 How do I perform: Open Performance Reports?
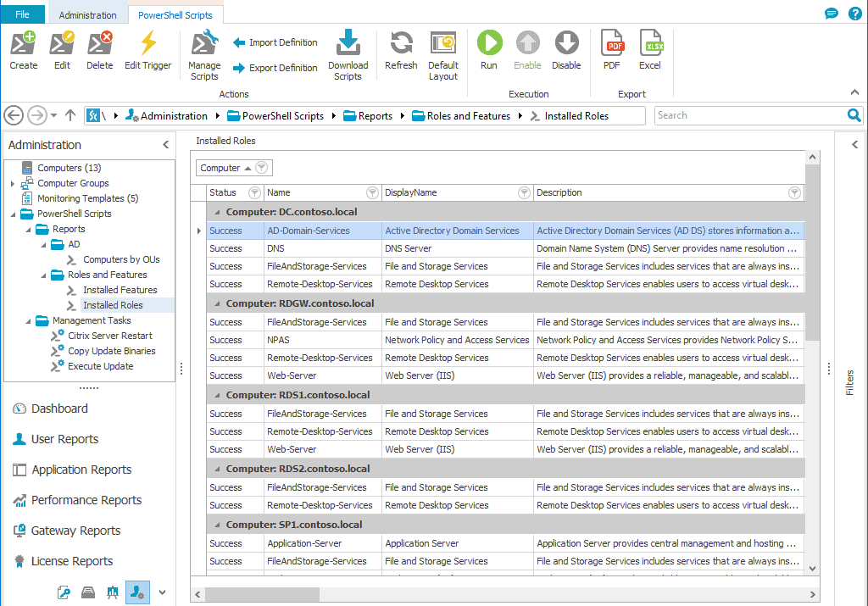point(86,500)
